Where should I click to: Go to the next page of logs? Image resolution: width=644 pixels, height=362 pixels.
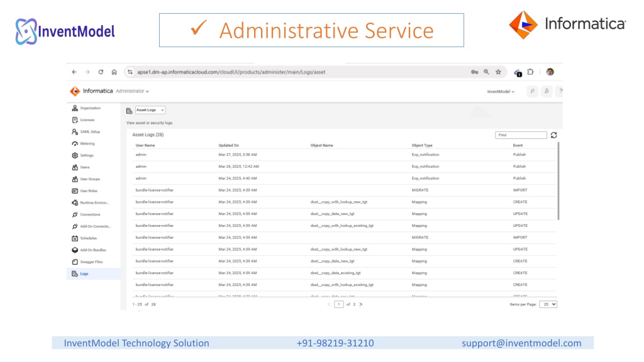(x=361, y=304)
